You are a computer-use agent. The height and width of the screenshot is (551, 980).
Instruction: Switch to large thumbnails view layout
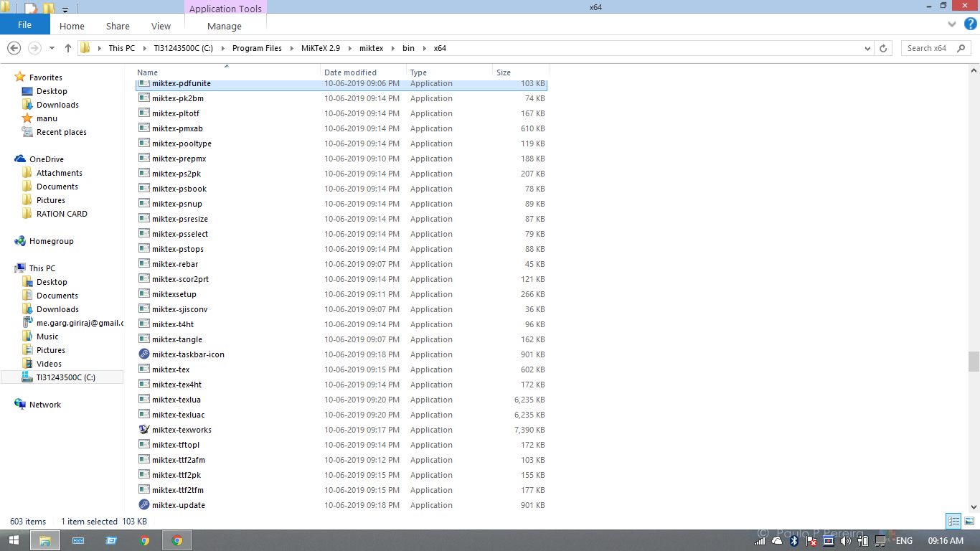pyautogui.click(x=968, y=522)
